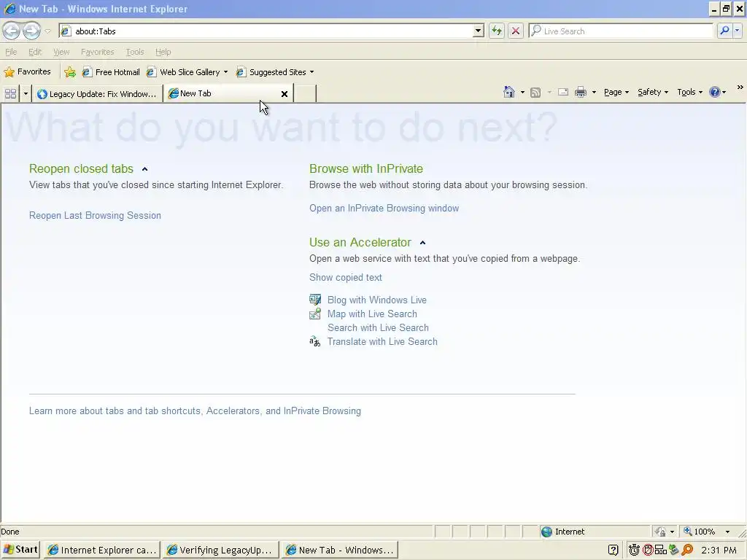Click Reopen Last Browsing Session
The width and height of the screenshot is (747, 560).
pos(95,215)
